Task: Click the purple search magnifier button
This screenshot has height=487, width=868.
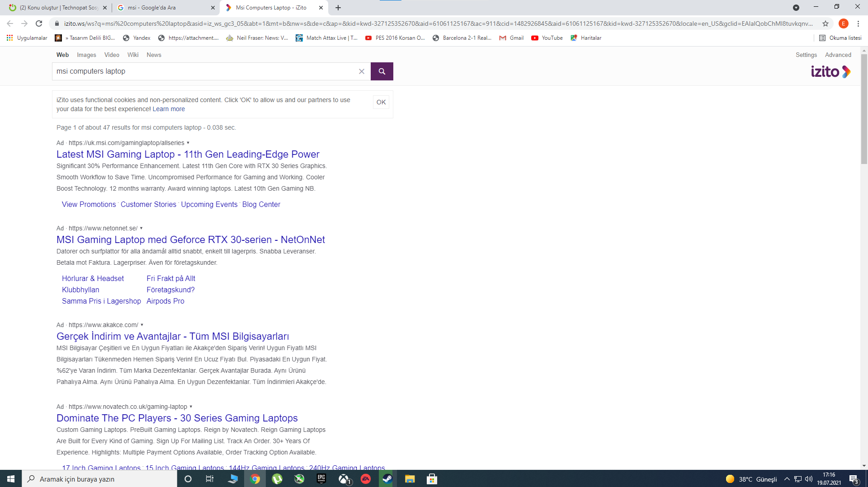Action: coord(382,71)
